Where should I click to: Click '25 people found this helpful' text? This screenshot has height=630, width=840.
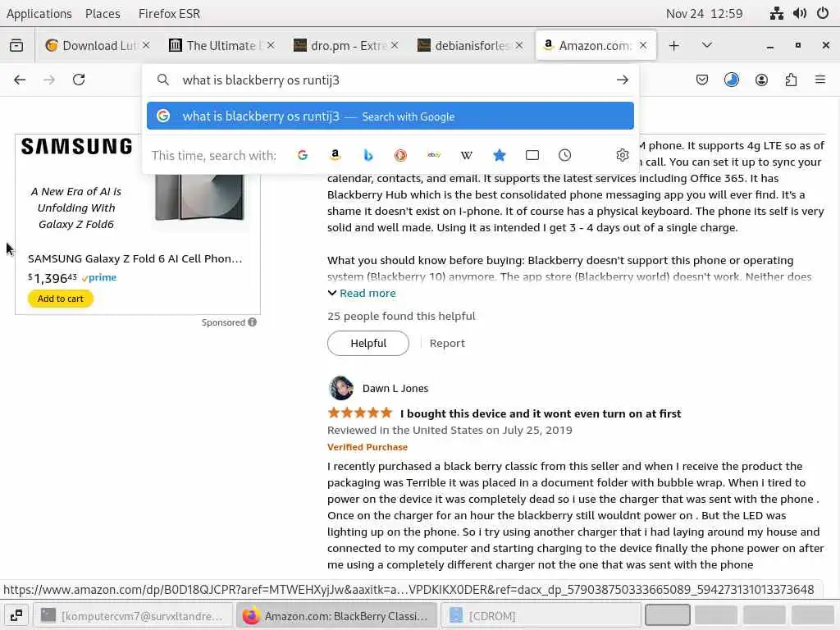[401, 316]
